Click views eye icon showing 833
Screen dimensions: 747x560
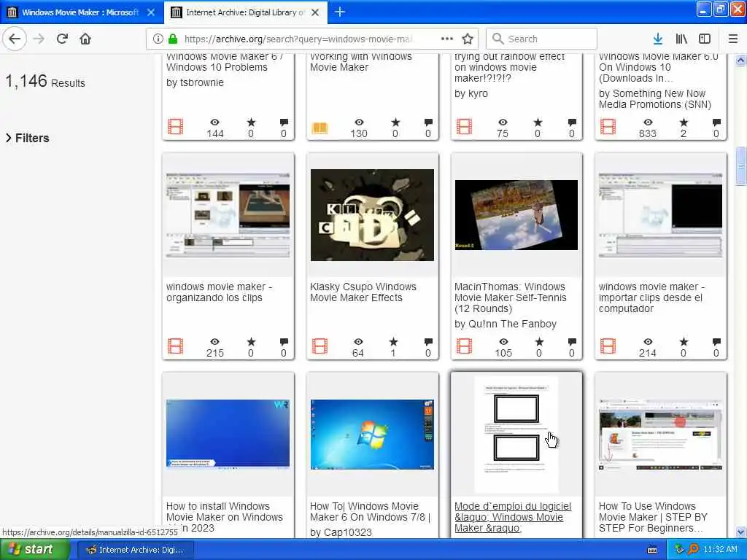click(648, 122)
